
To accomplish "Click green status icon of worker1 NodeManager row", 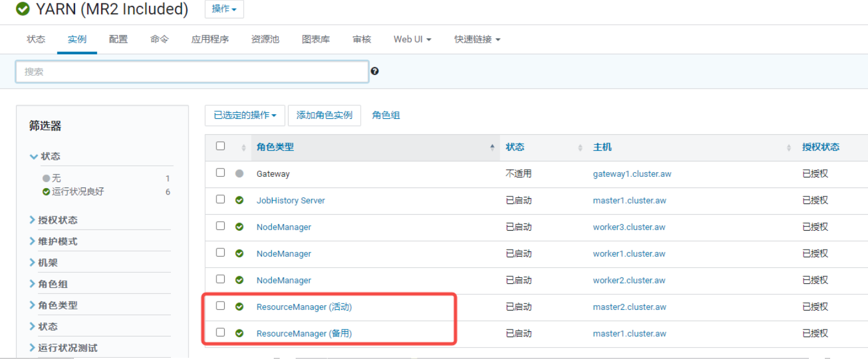I will 239,254.
